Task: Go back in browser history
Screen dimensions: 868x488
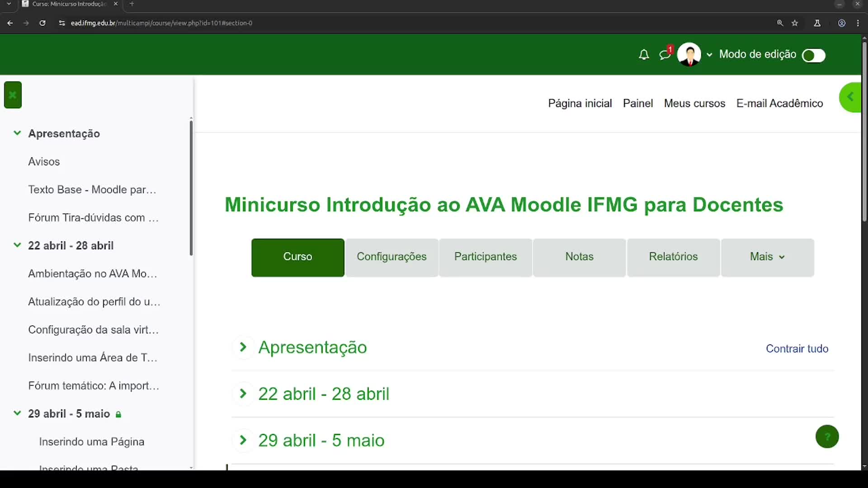Action: pos(10,23)
